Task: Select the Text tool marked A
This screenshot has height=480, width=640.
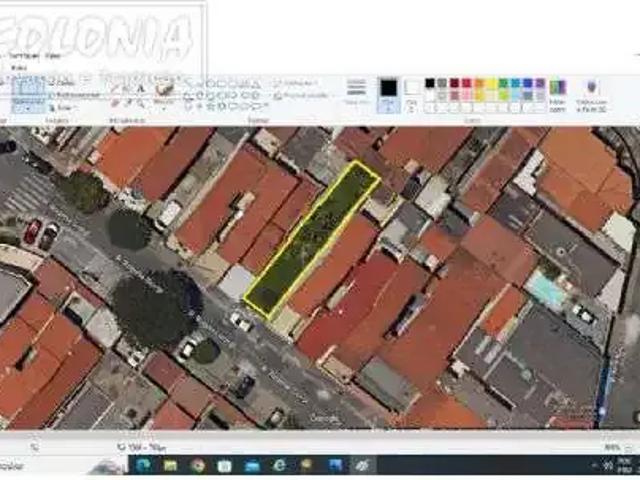Action: [x=140, y=89]
